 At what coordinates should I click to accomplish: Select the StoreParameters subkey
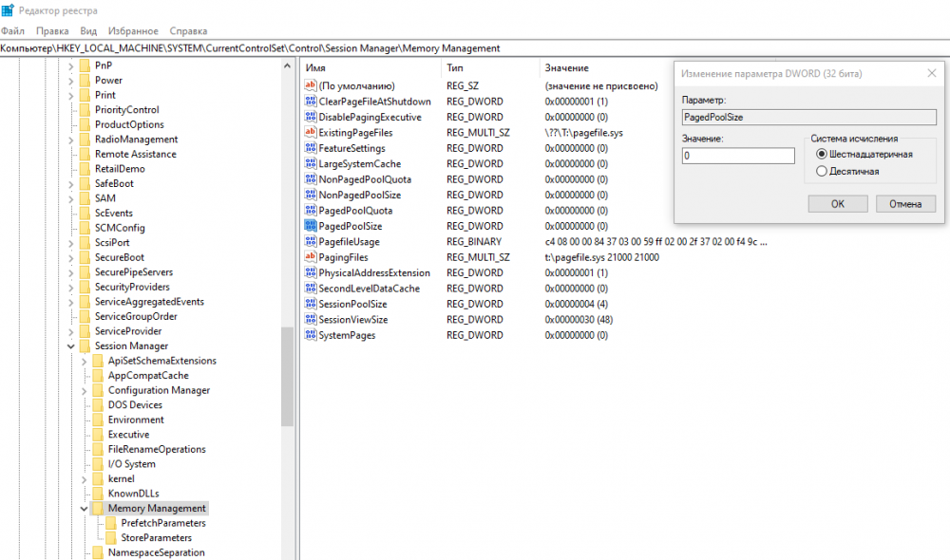pos(156,538)
